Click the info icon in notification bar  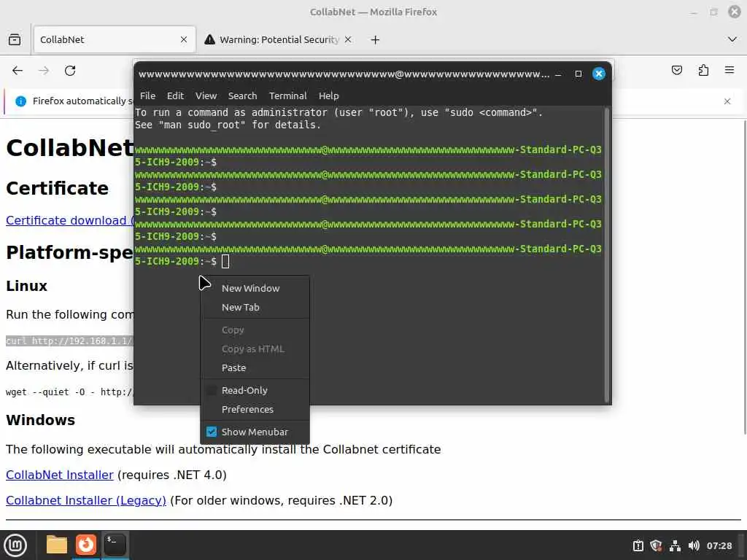click(20, 101)
